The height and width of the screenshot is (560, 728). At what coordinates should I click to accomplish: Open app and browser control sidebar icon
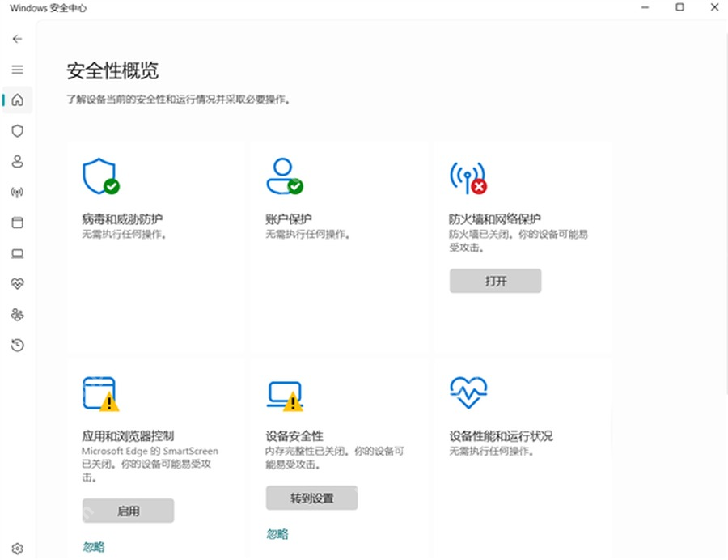point(17,223)
